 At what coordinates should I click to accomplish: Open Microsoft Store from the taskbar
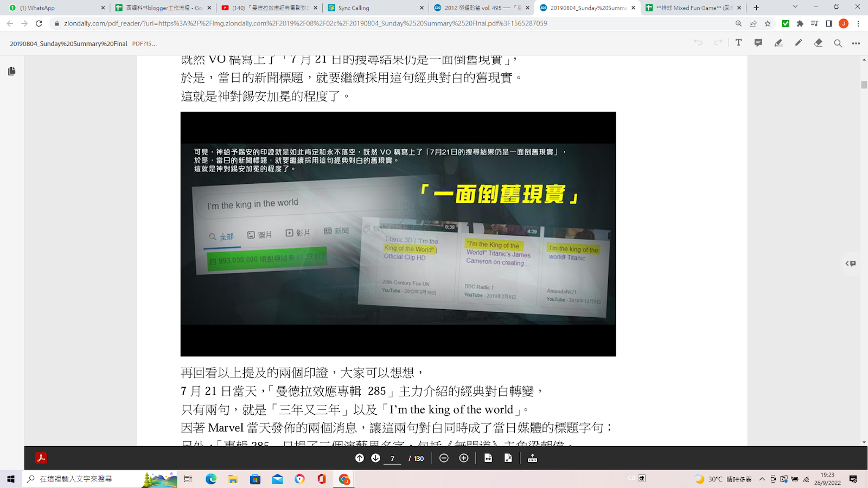[256, 479]
